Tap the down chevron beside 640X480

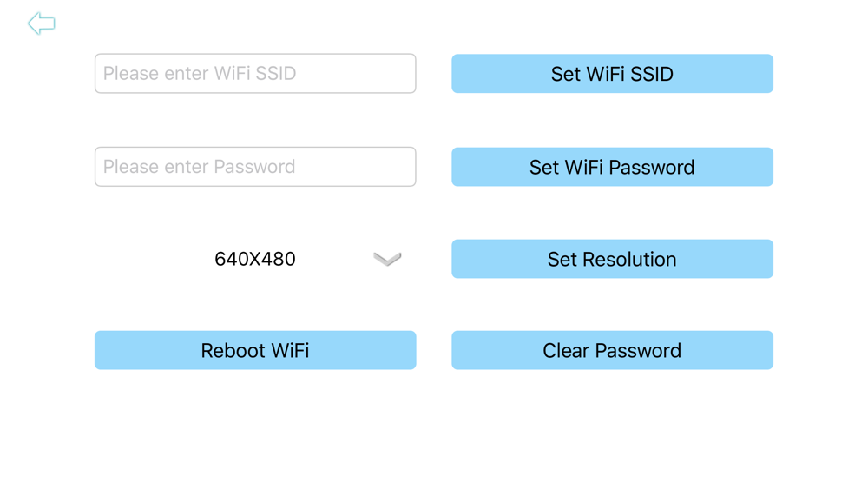pos(387,259)
